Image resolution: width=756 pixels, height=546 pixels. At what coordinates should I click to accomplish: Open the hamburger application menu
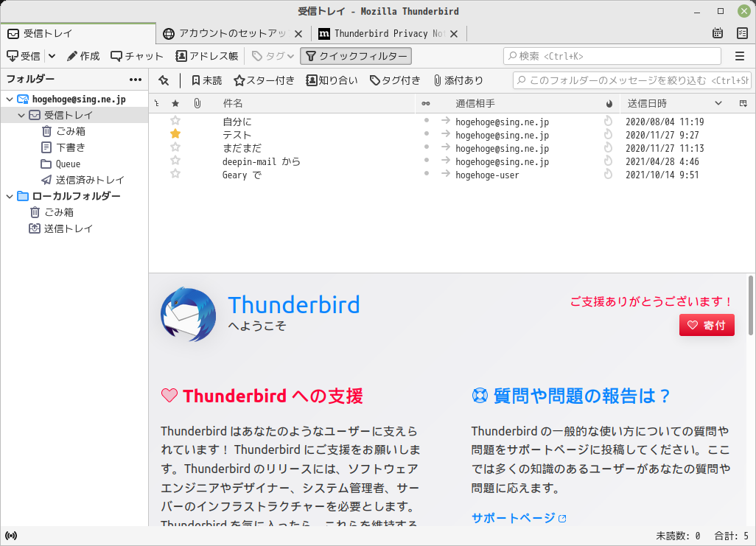[740, 57]
